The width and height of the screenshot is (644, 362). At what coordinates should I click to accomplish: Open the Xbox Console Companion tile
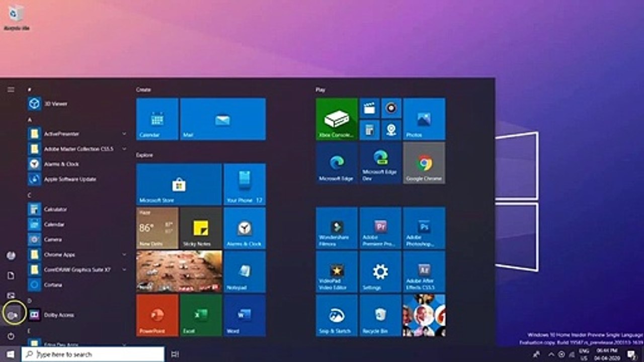coord(337,119)
